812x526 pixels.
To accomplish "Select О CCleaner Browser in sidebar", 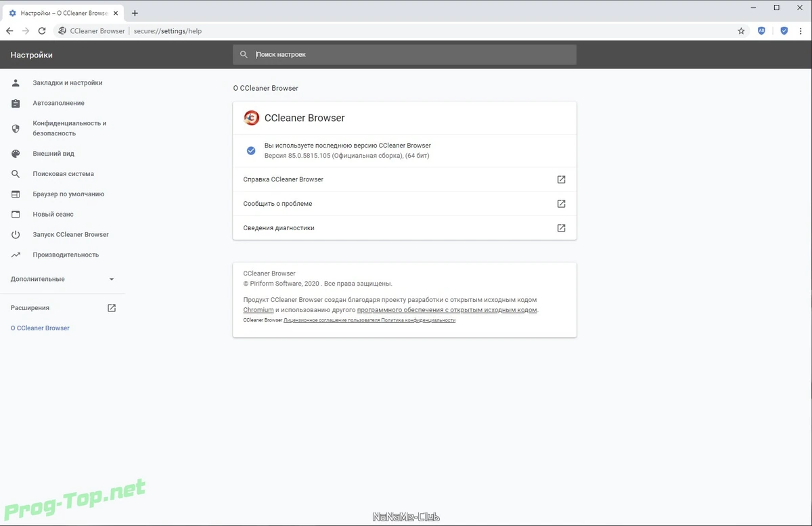I will tap(40, 328).
